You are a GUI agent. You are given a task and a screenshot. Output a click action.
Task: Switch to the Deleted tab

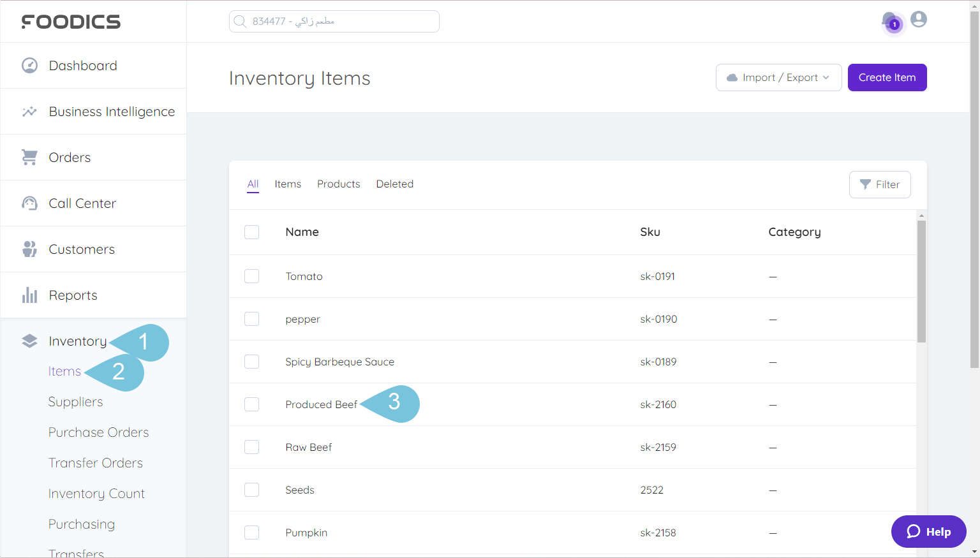point(394,184)
